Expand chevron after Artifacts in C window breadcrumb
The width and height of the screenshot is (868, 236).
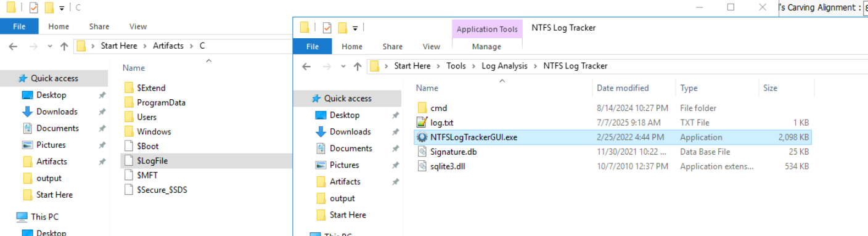(x=192, y=46)
